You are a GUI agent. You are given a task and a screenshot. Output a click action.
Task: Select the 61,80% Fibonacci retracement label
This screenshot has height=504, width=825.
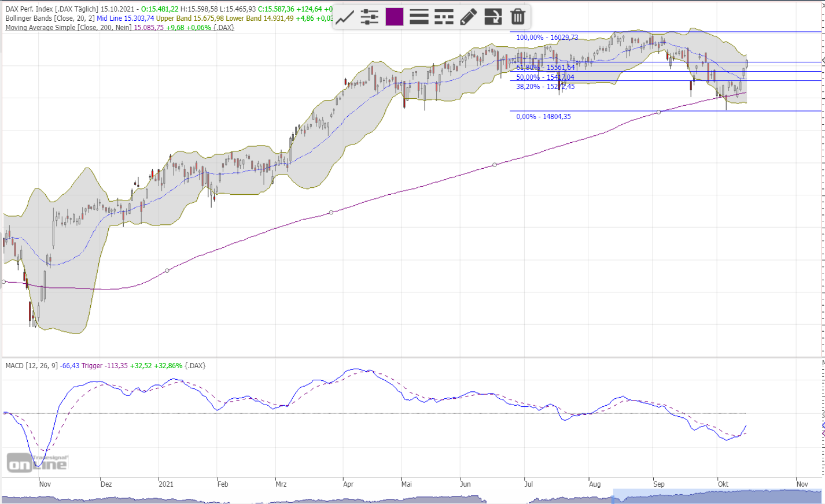[545, 68]
